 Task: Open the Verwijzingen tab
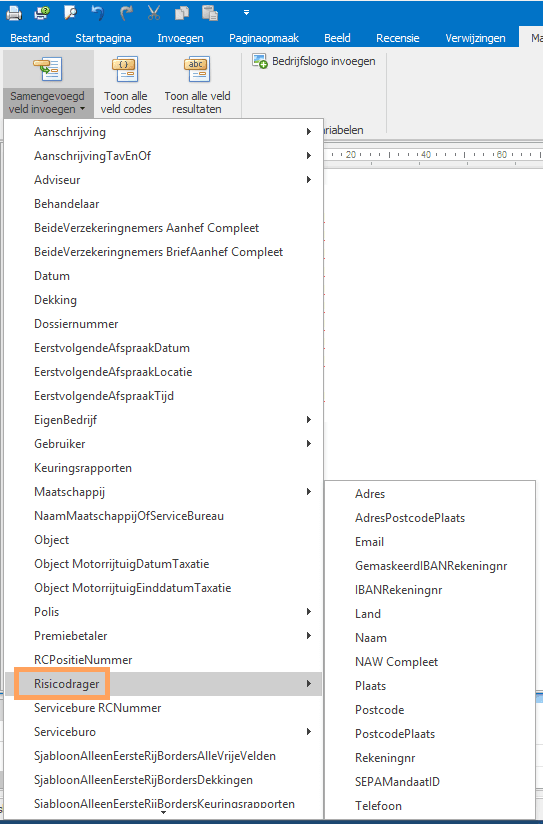(x=475, y=38)
